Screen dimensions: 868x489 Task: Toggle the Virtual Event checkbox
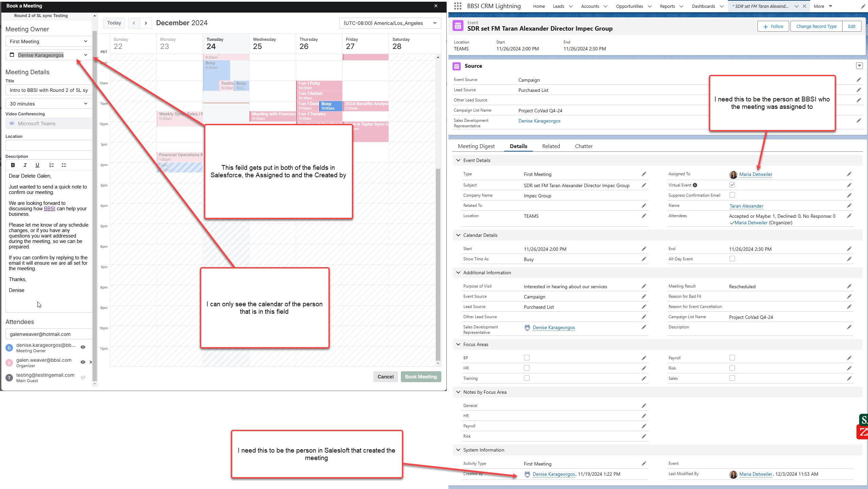732,185
